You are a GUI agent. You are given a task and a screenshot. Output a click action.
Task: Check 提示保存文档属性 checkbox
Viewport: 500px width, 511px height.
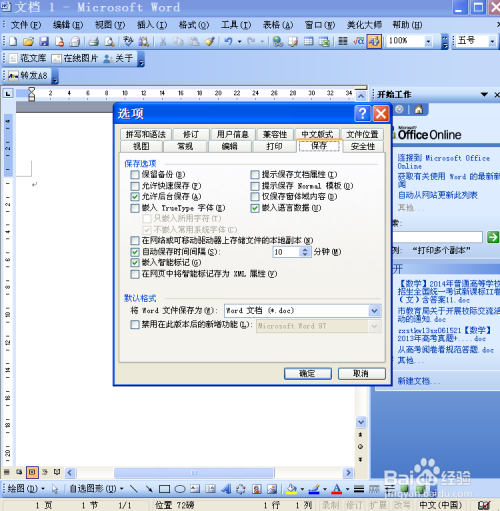255,175
